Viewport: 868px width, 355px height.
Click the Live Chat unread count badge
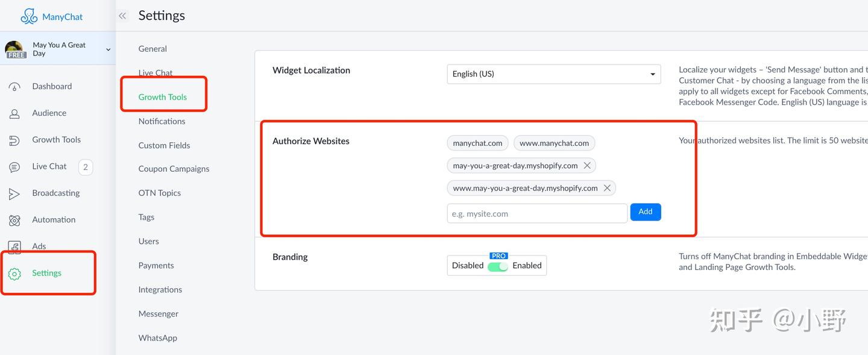tap(86, 167)
